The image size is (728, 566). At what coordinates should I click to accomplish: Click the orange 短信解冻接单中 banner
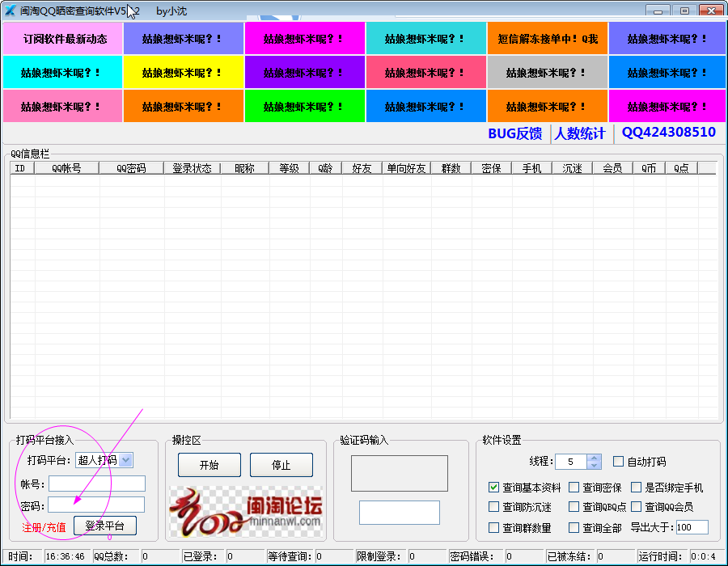click(548, 39)
